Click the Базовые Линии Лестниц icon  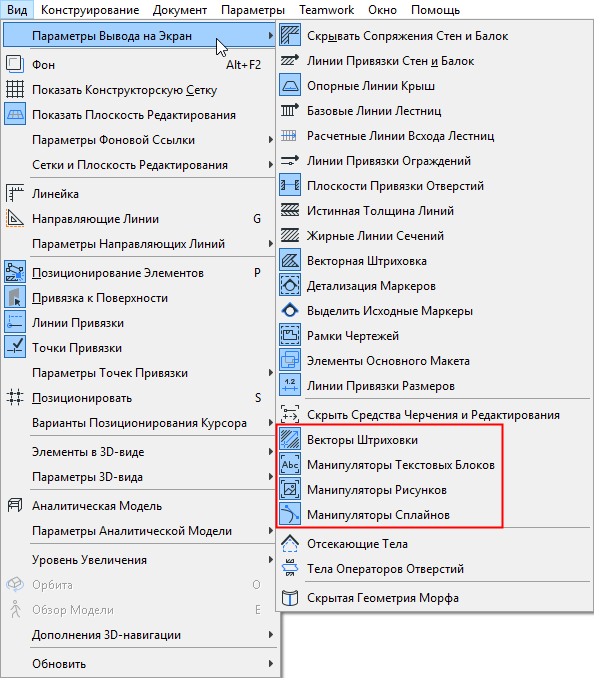290,111
